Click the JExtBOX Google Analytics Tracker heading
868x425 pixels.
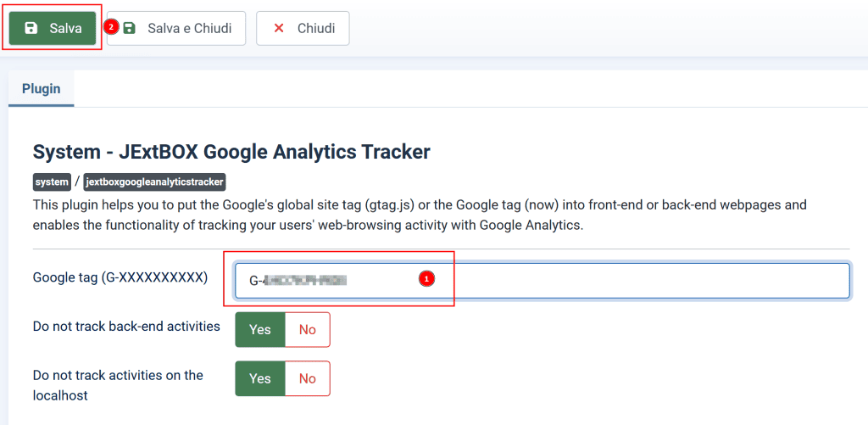pos(231,151)
